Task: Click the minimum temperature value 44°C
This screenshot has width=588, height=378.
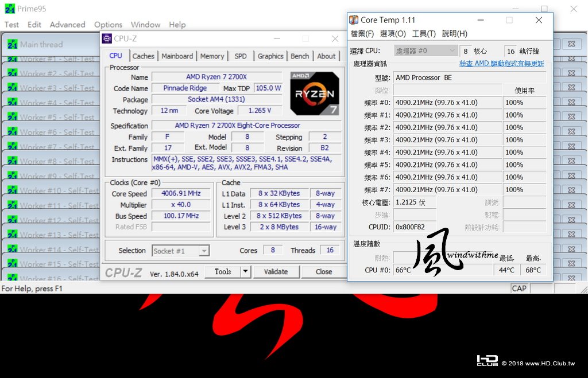Action: coord(506,270)
